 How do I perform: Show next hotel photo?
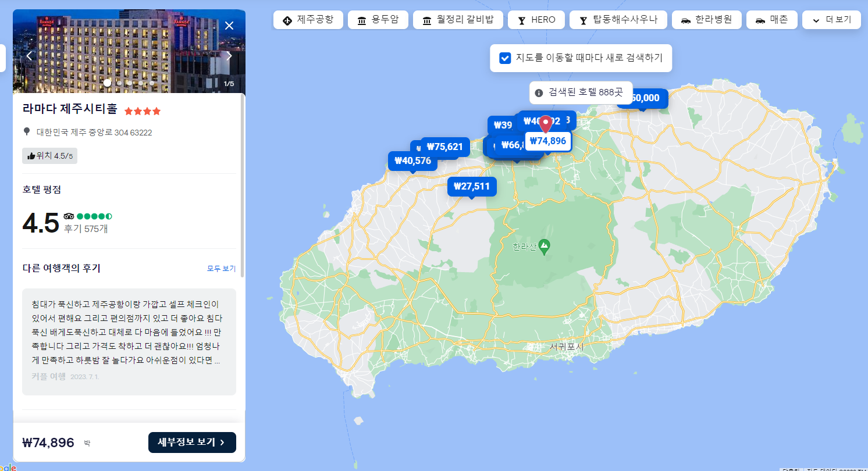click(x=229, y=56)
